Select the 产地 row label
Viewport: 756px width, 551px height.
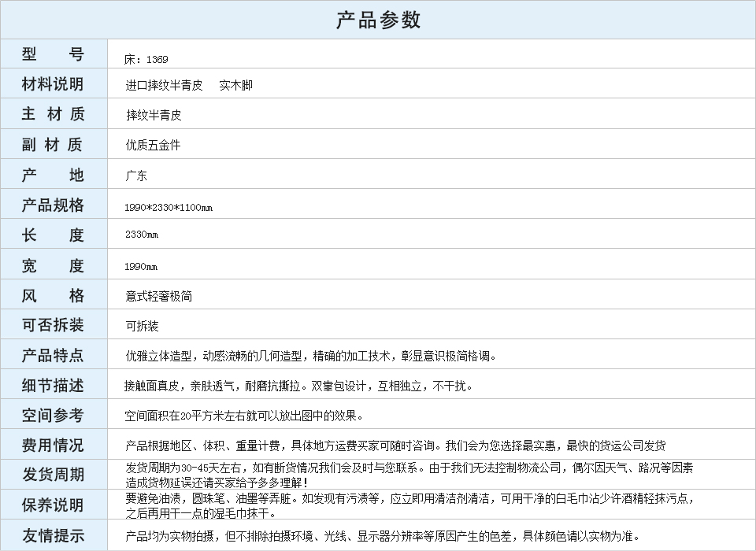point(53,175)
